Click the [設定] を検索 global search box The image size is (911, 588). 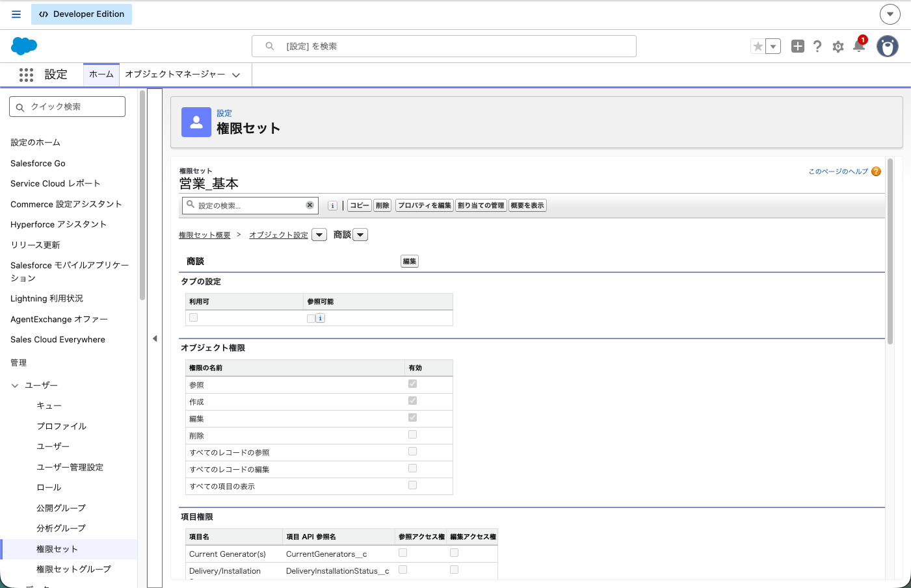[x=444, y=46]
